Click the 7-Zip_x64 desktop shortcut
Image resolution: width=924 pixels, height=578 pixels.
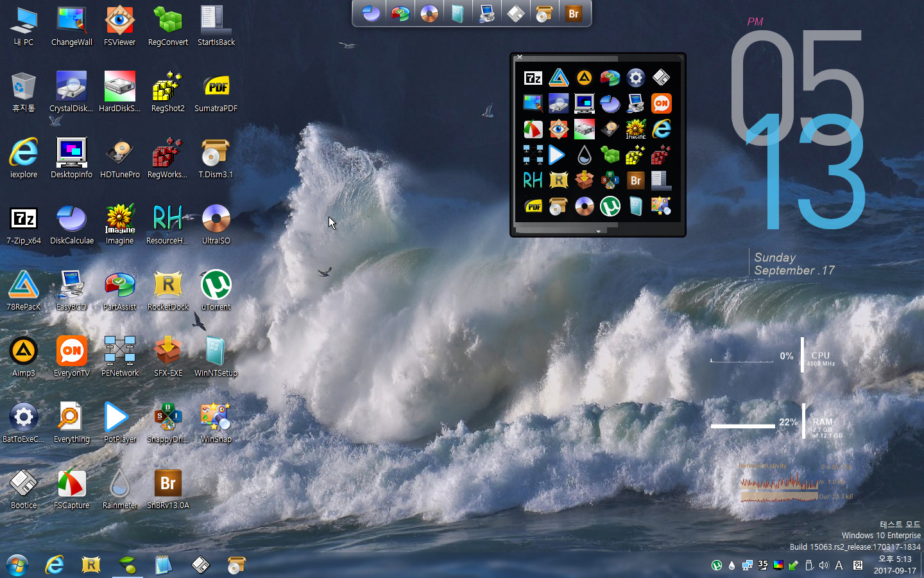[x=24, y=225]
